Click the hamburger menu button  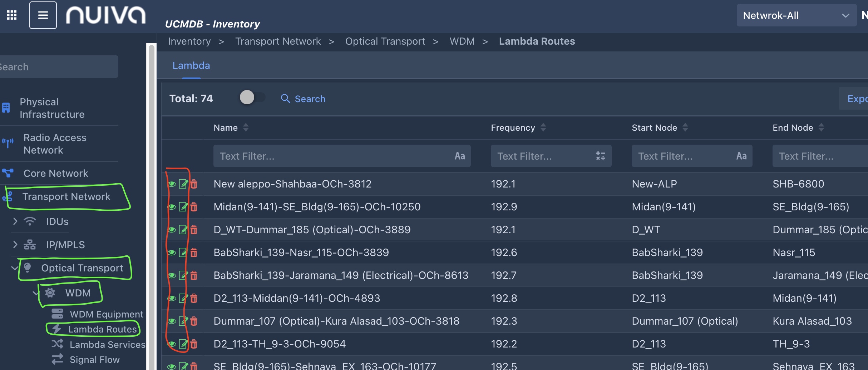(x=43, y=15)
